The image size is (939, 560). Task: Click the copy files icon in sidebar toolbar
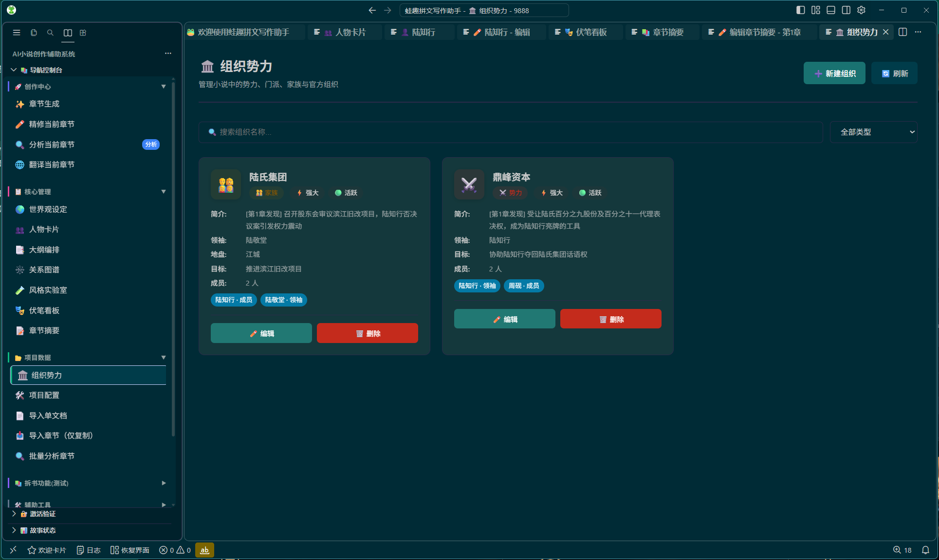click(x=34, y=33)
